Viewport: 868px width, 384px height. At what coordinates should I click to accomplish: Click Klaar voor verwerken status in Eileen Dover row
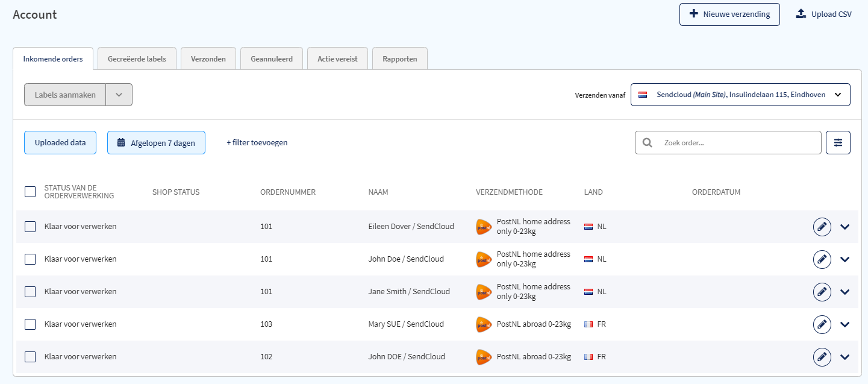81,227
